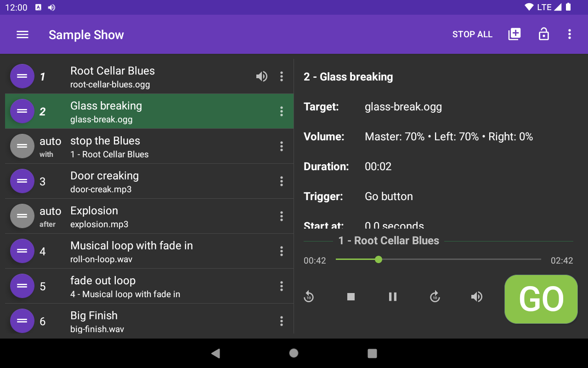588x368 pixels.
Task: Tap the speaker icon on Root Cellar Blues
Action: point(262,76)
